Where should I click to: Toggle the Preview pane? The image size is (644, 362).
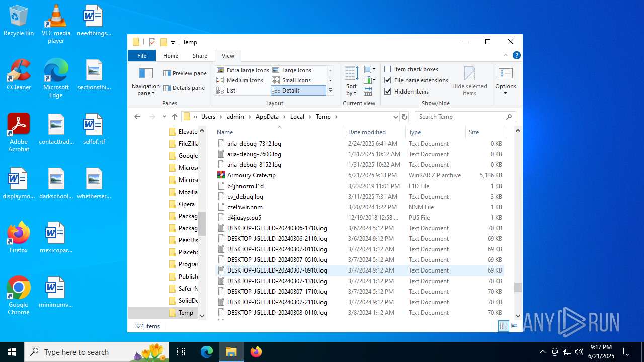185,73
